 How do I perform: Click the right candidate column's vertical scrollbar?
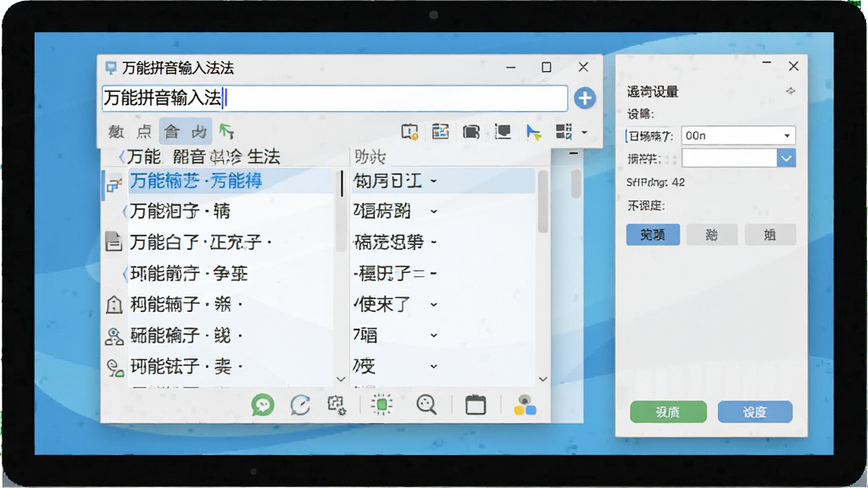543,202
